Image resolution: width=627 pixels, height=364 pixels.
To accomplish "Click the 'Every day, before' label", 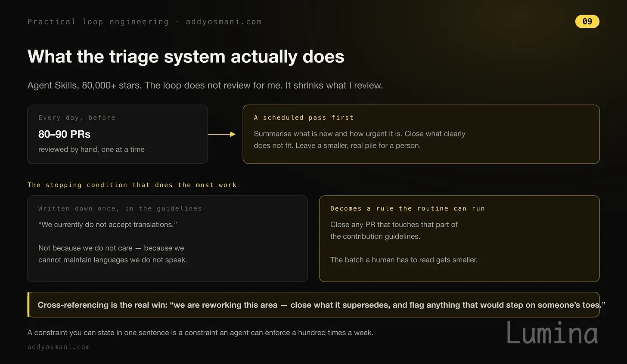I will click(77, 118).
